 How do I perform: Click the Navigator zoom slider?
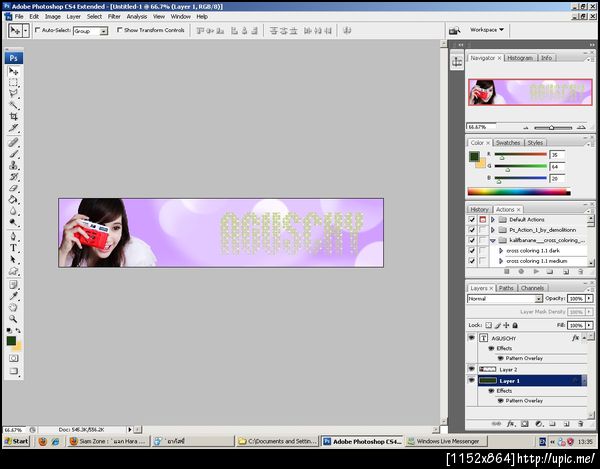pos(553,127)
